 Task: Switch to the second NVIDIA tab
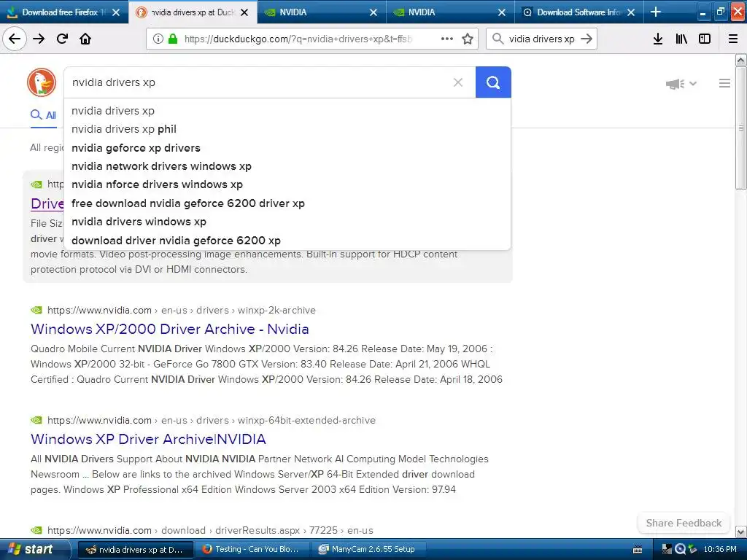[x=450, y=12]
